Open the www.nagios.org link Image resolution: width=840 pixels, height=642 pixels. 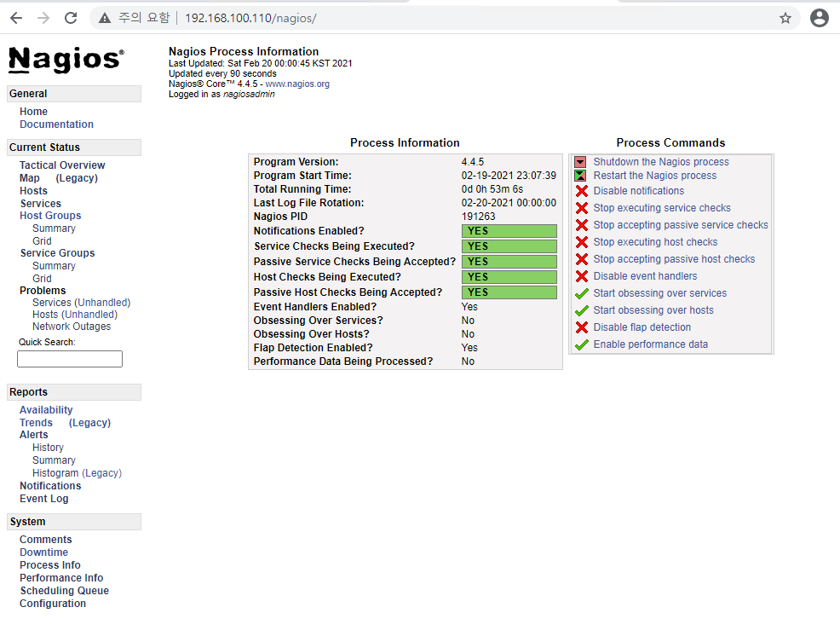coord(297,84)
